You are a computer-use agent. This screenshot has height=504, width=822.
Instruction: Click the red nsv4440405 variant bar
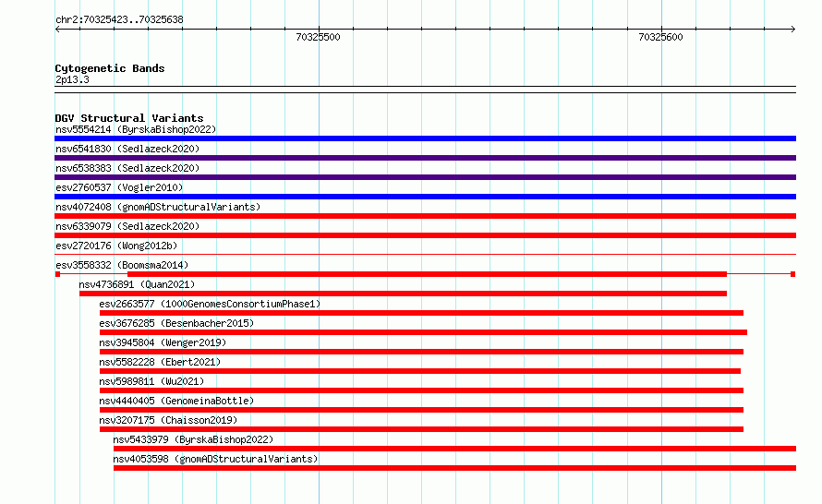pyautogui.click(x=421, y=410)
